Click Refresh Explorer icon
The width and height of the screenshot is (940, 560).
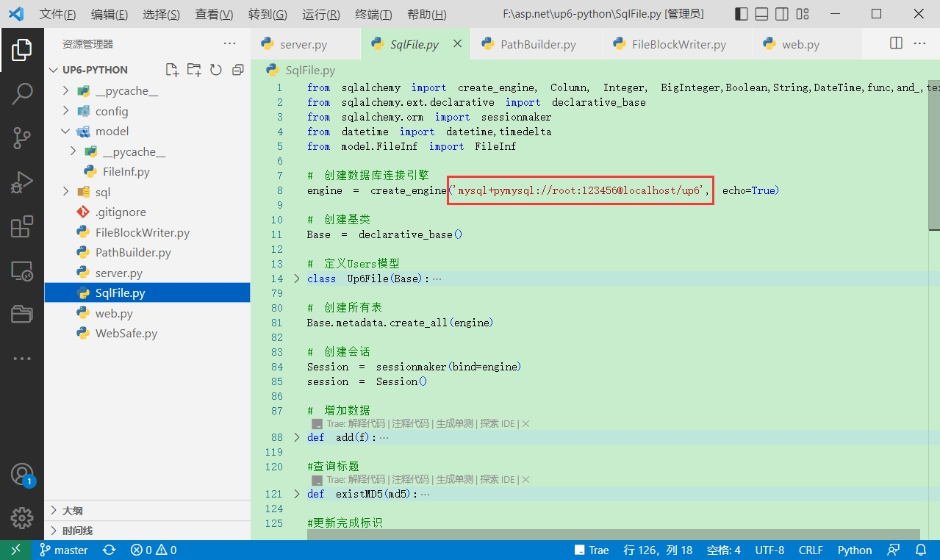[x=216, y=70]
